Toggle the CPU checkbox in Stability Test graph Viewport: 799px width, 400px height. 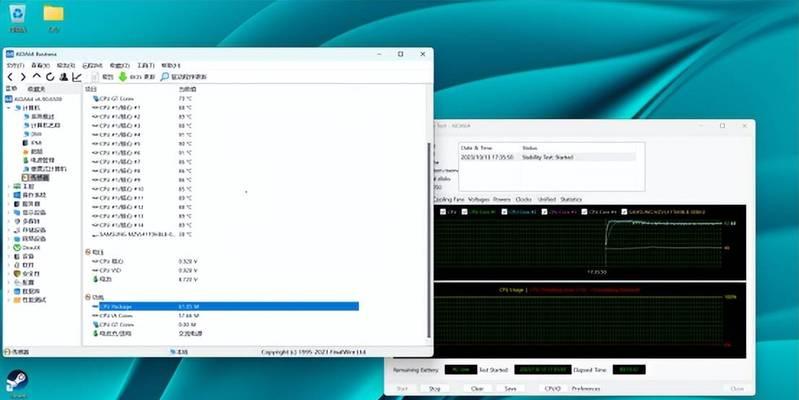point(442,212)
